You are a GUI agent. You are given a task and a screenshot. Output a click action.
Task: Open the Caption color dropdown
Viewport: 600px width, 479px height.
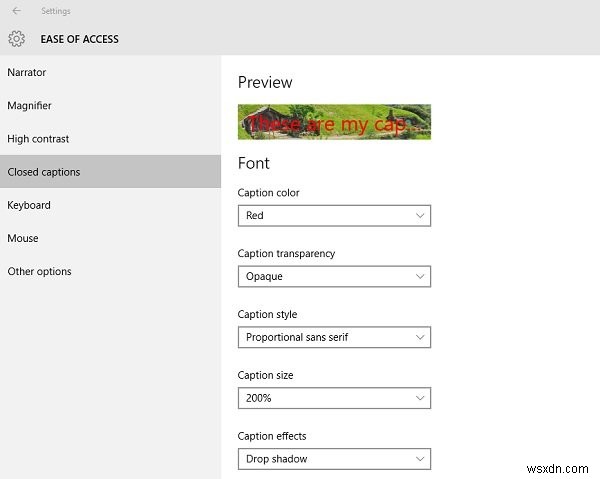click(334, 215)
